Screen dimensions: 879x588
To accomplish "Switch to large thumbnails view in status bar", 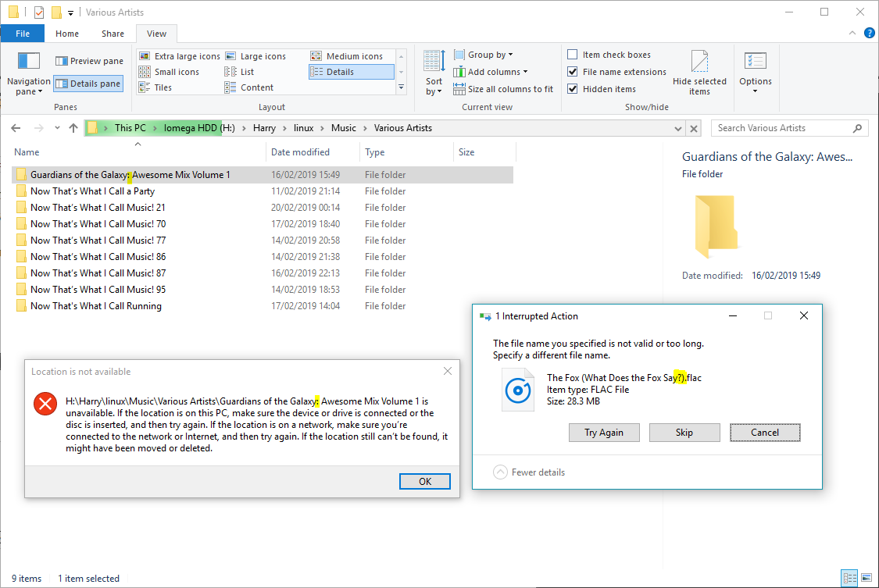I will (x=866, y=578).
